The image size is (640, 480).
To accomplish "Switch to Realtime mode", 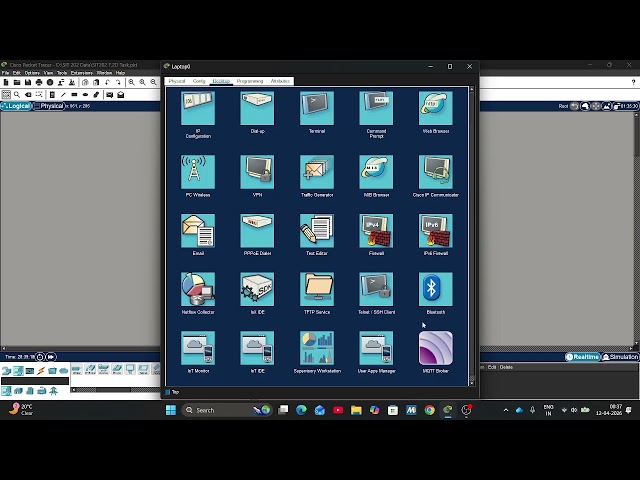I will [x=582, y=357].
